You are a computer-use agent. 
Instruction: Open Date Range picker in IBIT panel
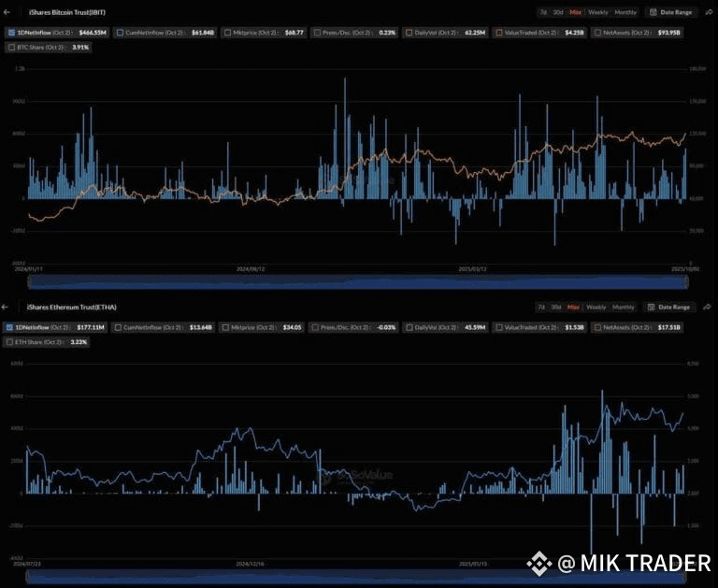671,12
